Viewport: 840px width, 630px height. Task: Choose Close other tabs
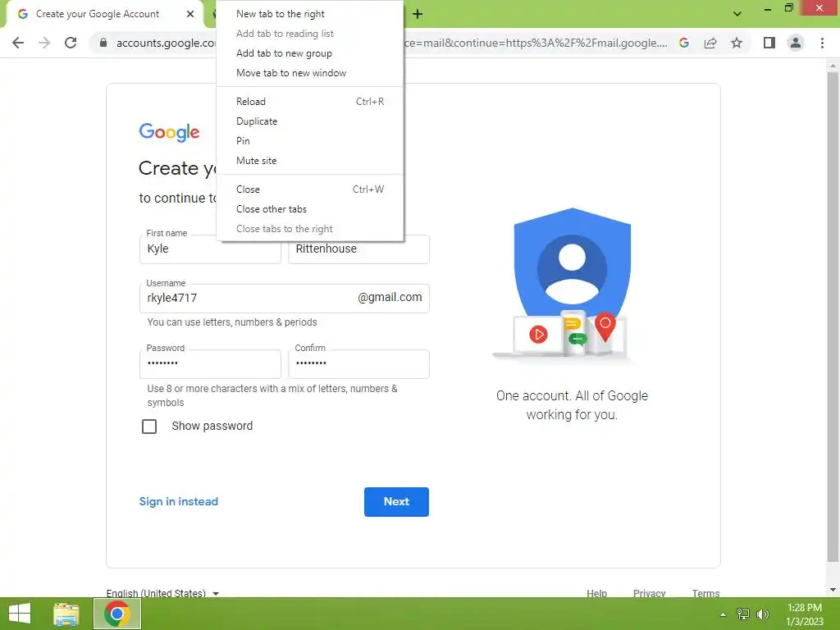pos(309,209)
